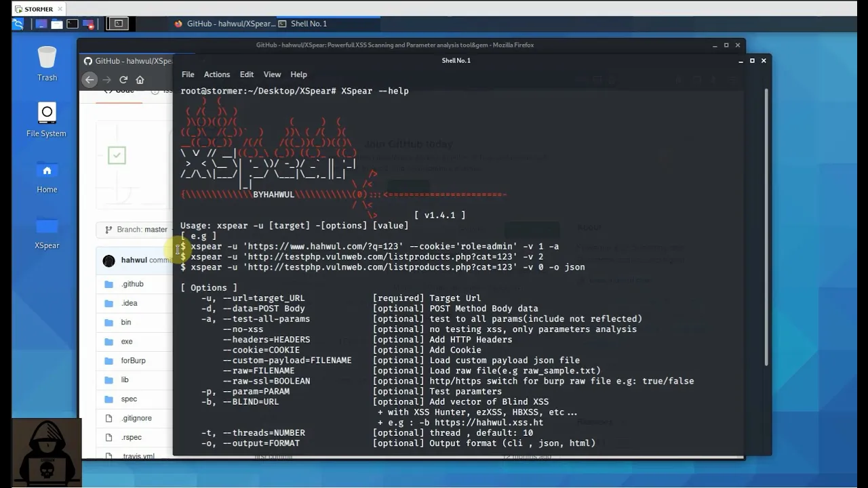Click the 'XSpear --help' command text
Screen dimensions: 868x488
point(375,91)
